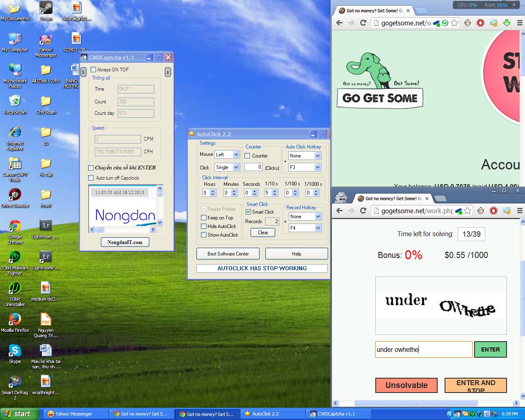Enable Auto turn off Capclock
Viewport: 525px width, 420px height.
[91, 178]
